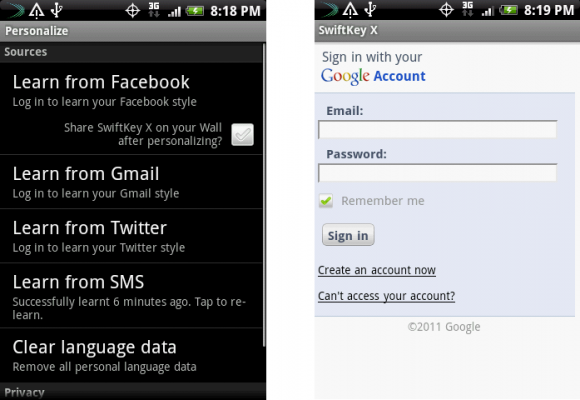Follow the Can't access your account link
Image resolution: width=580 pixels, height=400 pixels.
coord(386,296)
